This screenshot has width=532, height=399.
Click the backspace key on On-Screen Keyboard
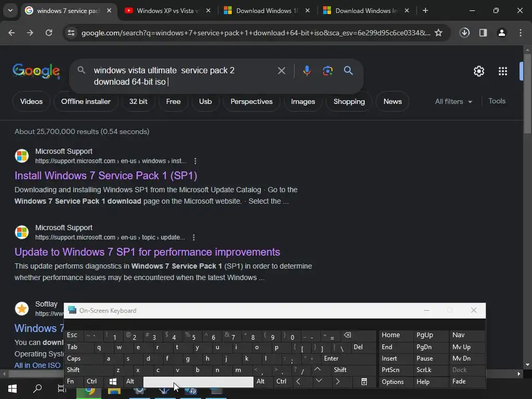pos(358,335)
